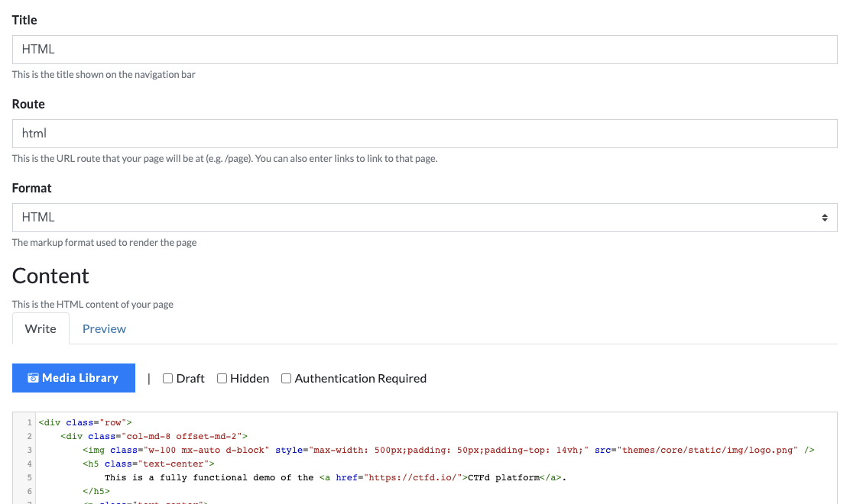Open the Media Library
The height and width of the screenshot is (504, 850).
click(73, 377)
